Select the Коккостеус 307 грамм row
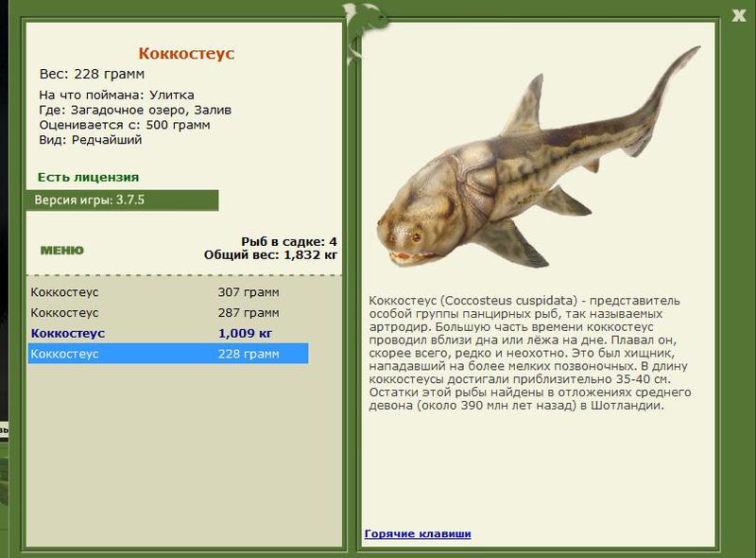Viewport: 756px width, 558px height. click(x=168, y=292)
